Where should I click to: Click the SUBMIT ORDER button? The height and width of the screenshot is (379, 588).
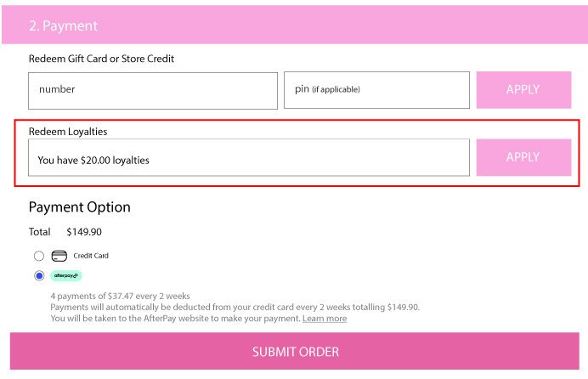click(295, 351)
